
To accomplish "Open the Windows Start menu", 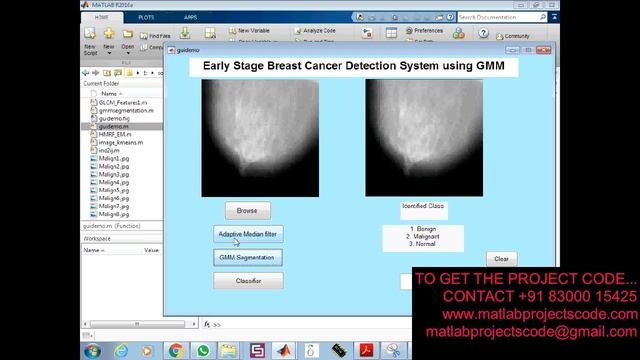I will pos(92,351).
